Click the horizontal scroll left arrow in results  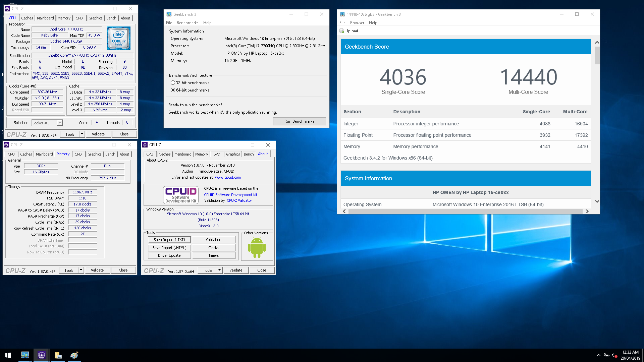(344, 212)
